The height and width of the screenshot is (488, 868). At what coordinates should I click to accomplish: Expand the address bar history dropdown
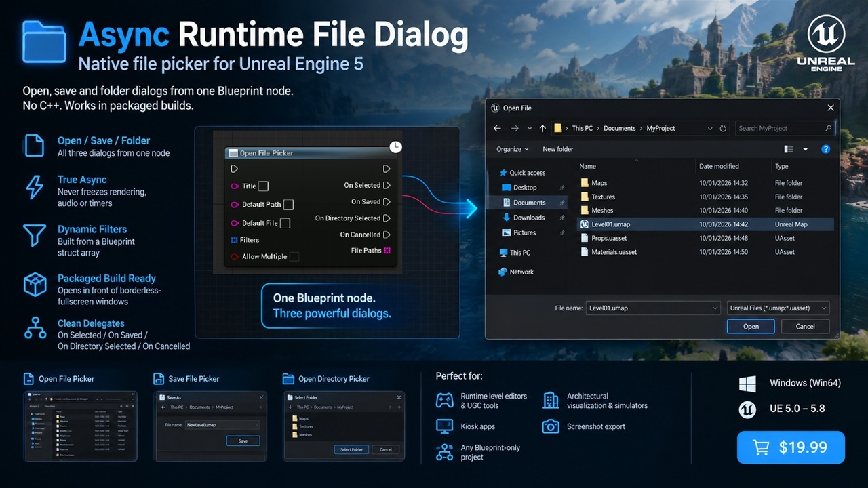tap(710, 128)
